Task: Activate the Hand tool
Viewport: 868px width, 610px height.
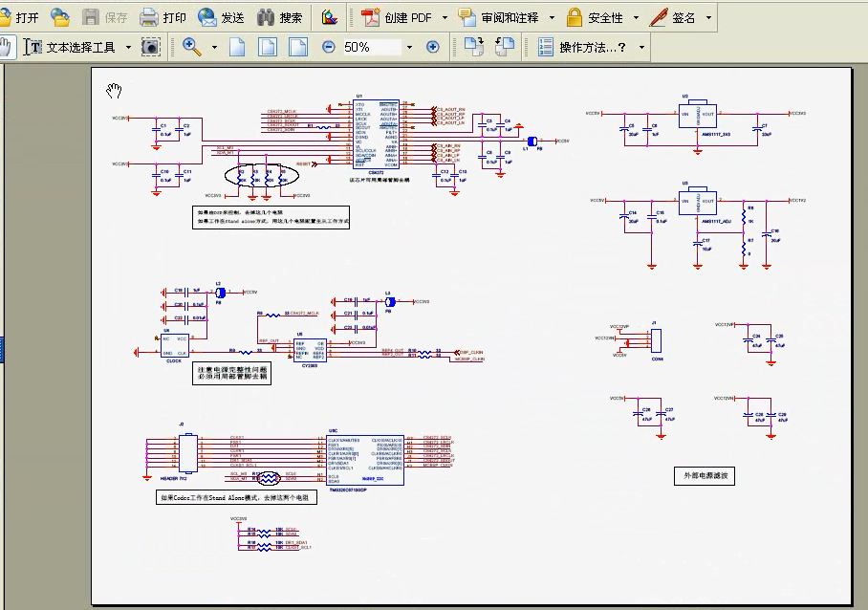Action: (x=6, y=47)
